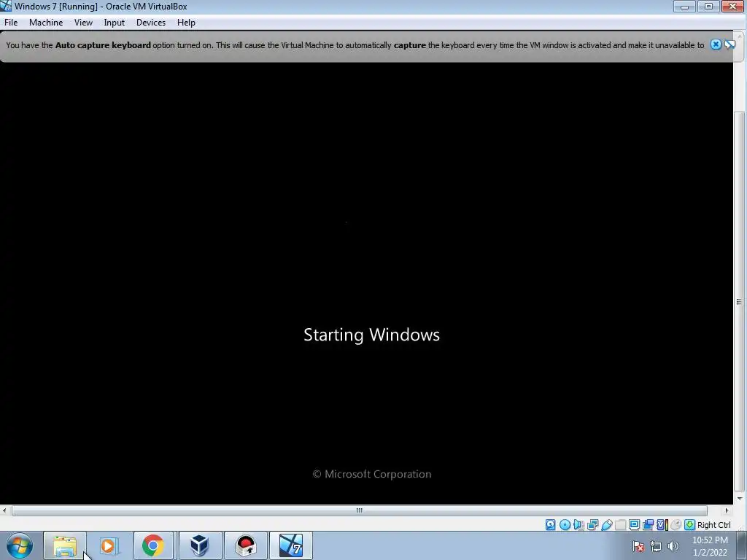Launch Windows Media Player from taskbar
This screenshot has height=560, width=747.
click(x=109, y=545)
